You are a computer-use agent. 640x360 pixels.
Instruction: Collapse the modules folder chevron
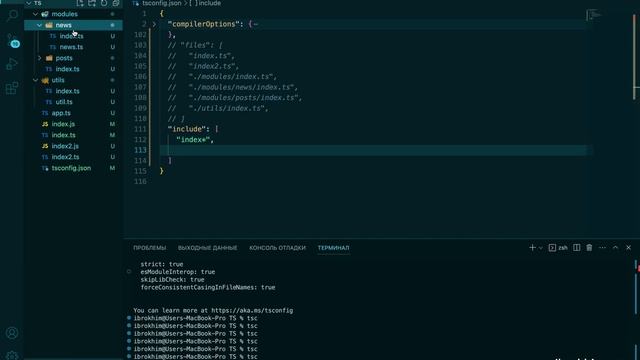click(x=36, y=14)
